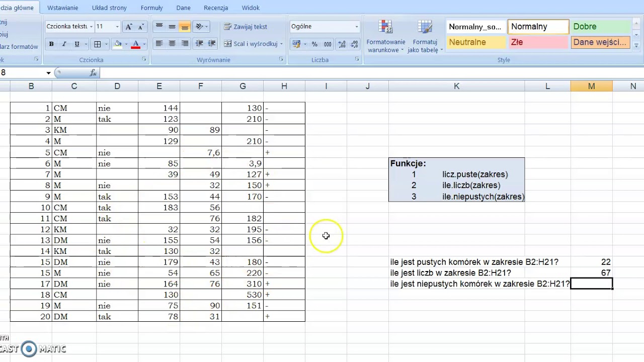The image size is (644, 362).
Task: Expand the borders dropdown arrow
Action: click(107, 44)
